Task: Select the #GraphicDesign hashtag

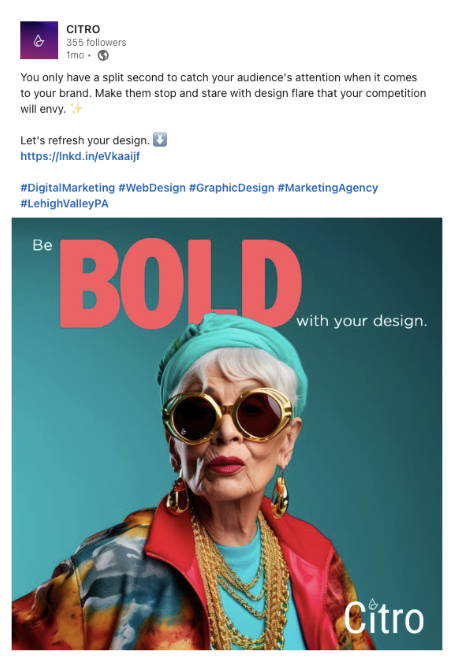Action: [x=231, y=188]
